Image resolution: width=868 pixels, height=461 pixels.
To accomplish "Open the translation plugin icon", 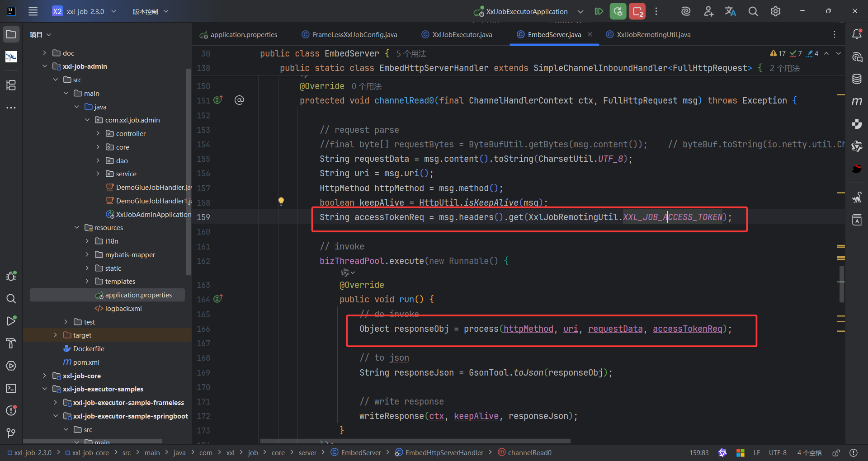I will point(731,11).
